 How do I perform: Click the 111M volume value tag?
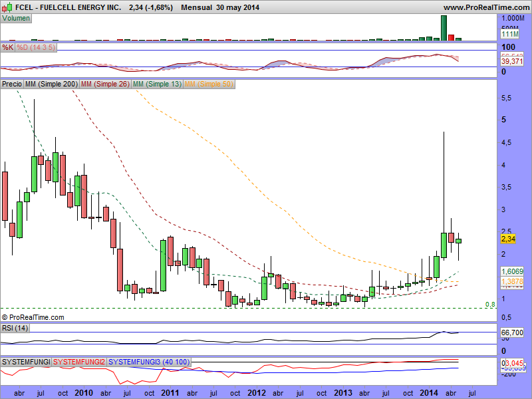point(510,34)
